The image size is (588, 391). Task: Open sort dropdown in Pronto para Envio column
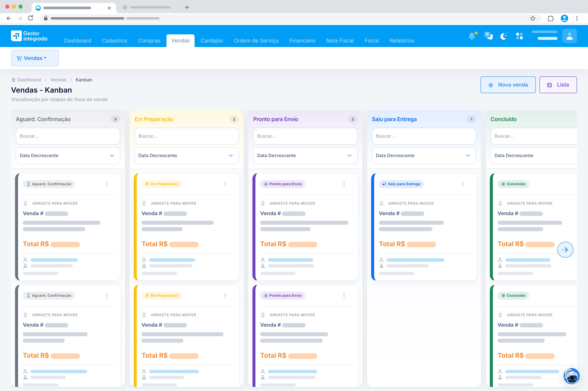(x=305, y=156)
